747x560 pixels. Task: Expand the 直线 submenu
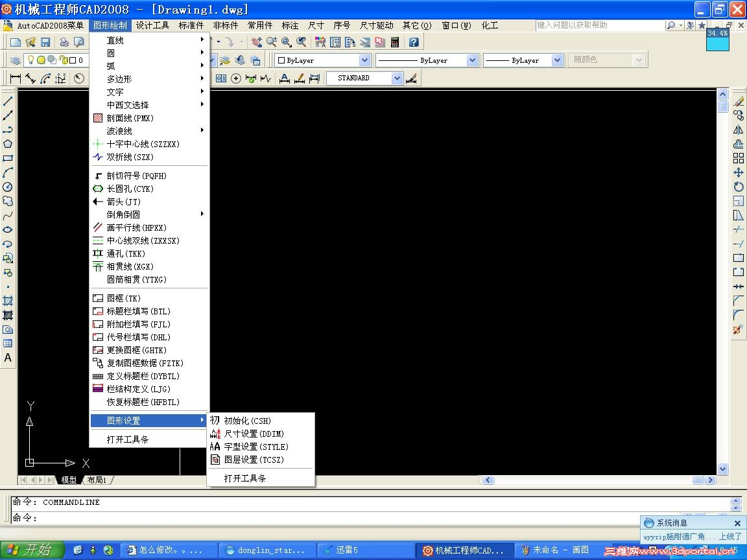pyautogui.click(x=150, y=40)
